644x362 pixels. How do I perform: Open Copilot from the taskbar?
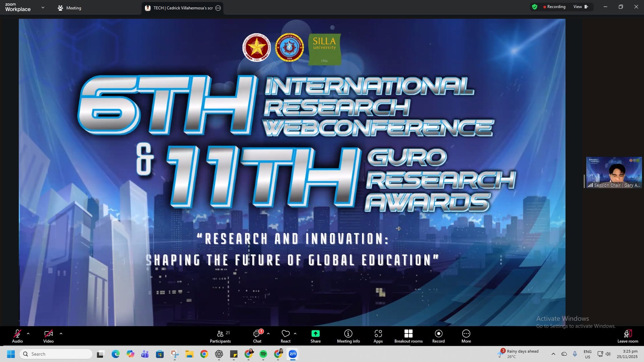pyautogui.click(x=130, y=354)
